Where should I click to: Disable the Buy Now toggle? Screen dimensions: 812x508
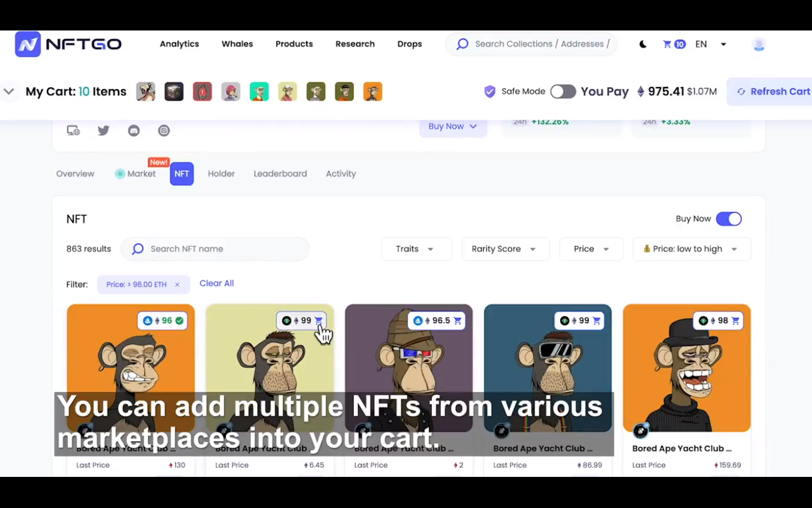(728, 218)
